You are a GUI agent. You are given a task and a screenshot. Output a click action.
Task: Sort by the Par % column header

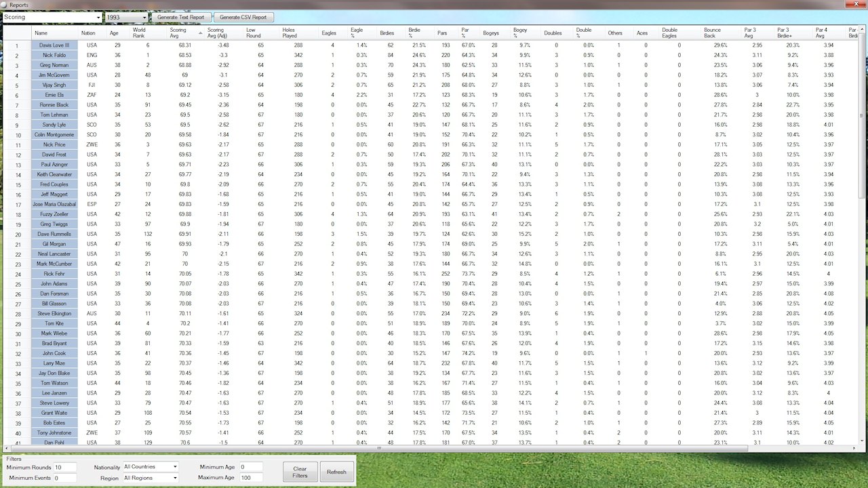(469, 33)
